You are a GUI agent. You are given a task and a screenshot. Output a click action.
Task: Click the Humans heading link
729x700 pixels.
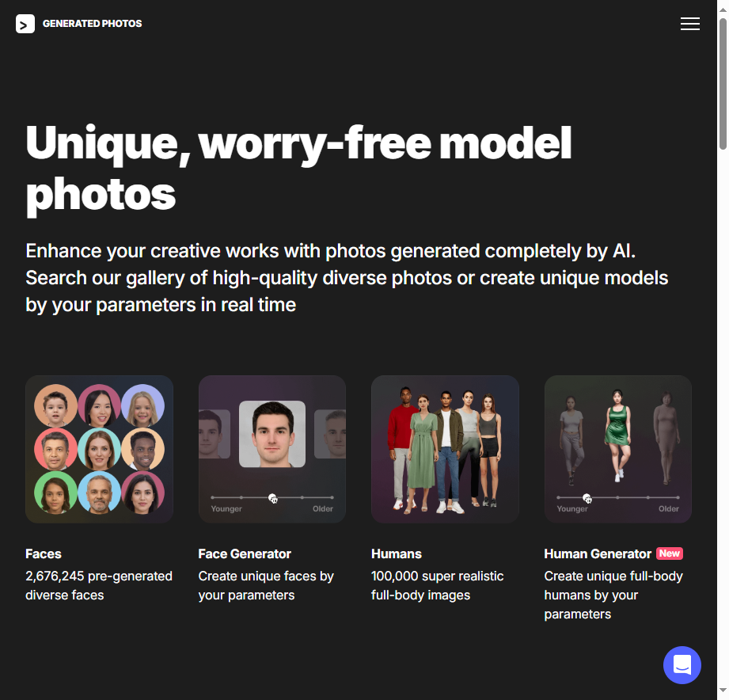click(397, 554)
